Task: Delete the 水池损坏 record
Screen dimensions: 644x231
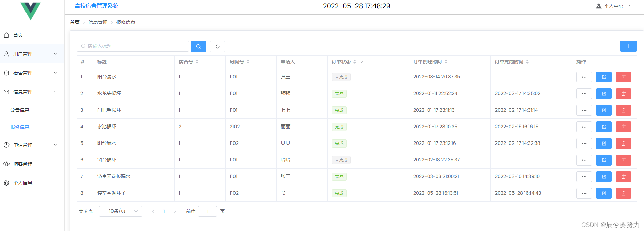Action: (624, 127)
